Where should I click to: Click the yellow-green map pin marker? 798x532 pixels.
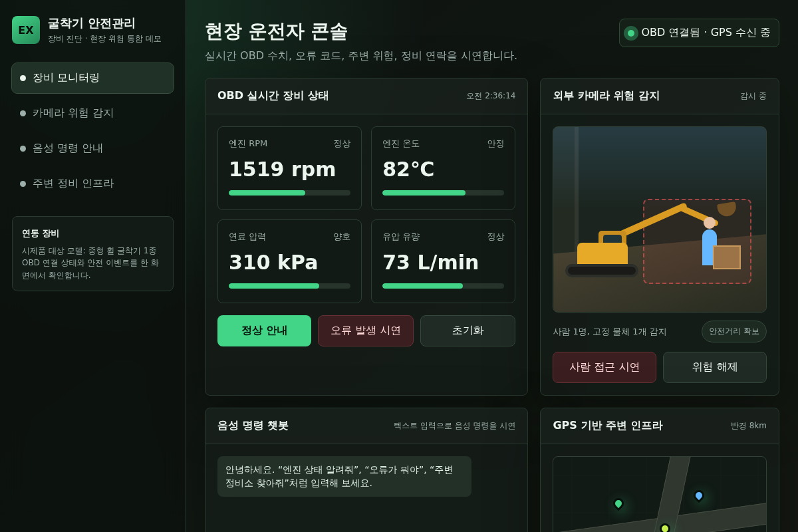tap(665, 528)
